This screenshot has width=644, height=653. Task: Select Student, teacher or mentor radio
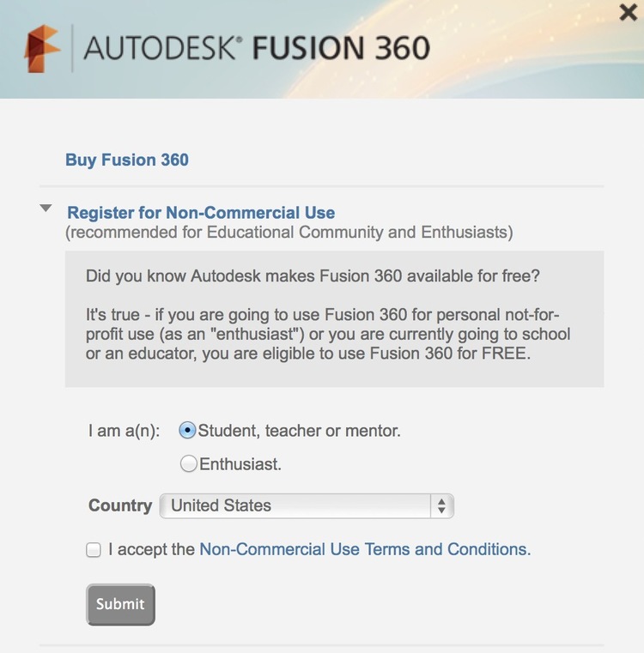[187, 430]
